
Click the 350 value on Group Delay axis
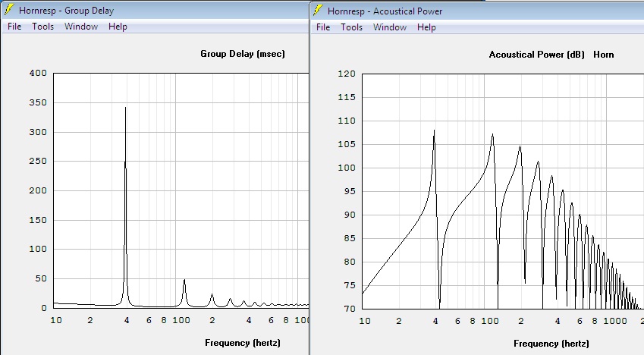click(38, 102)
